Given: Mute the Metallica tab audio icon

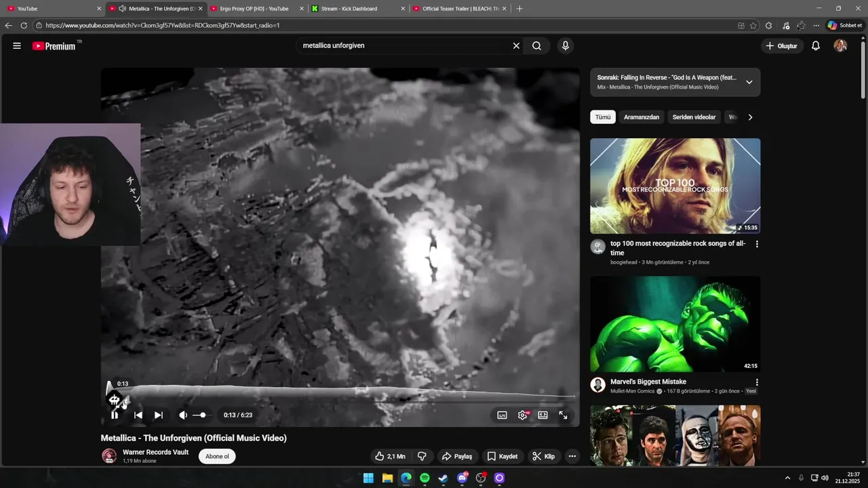Looking at the screenshot, I should 122,9.
